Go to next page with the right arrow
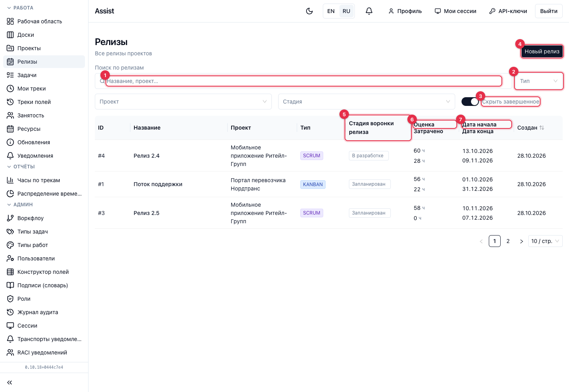Viewport: 569px width, 392px height. 522,241
